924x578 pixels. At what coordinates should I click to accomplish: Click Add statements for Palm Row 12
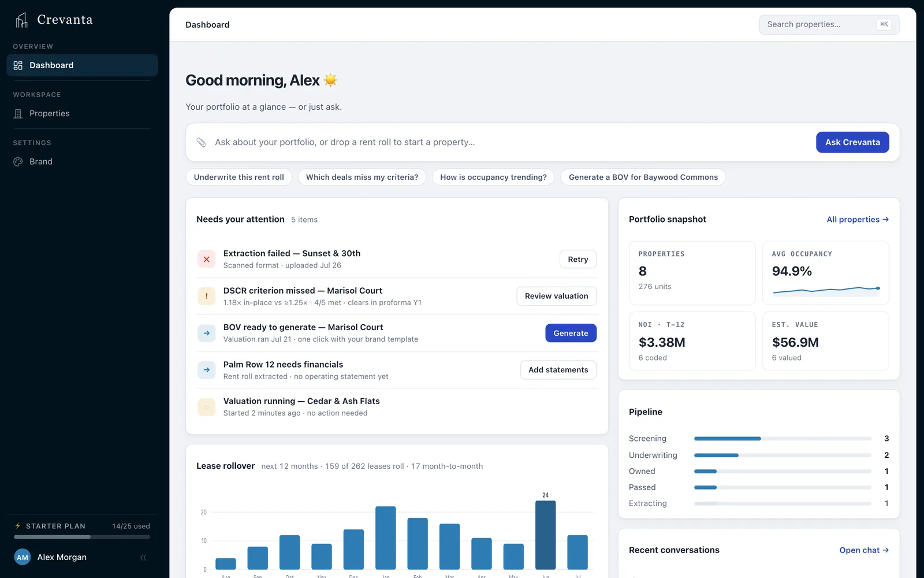[x=558, y=370]
